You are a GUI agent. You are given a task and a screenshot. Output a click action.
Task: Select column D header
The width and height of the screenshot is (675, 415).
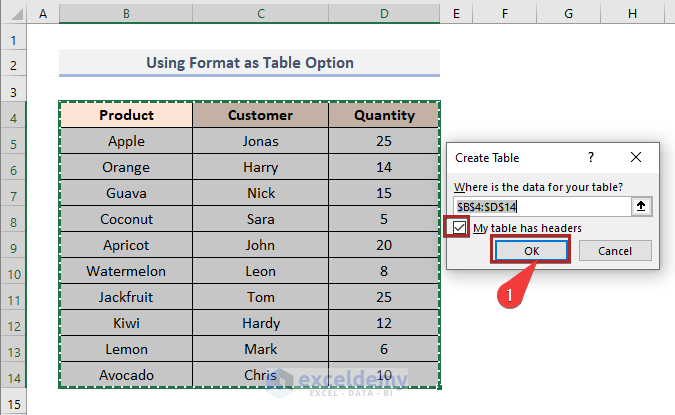pos(384,13)
